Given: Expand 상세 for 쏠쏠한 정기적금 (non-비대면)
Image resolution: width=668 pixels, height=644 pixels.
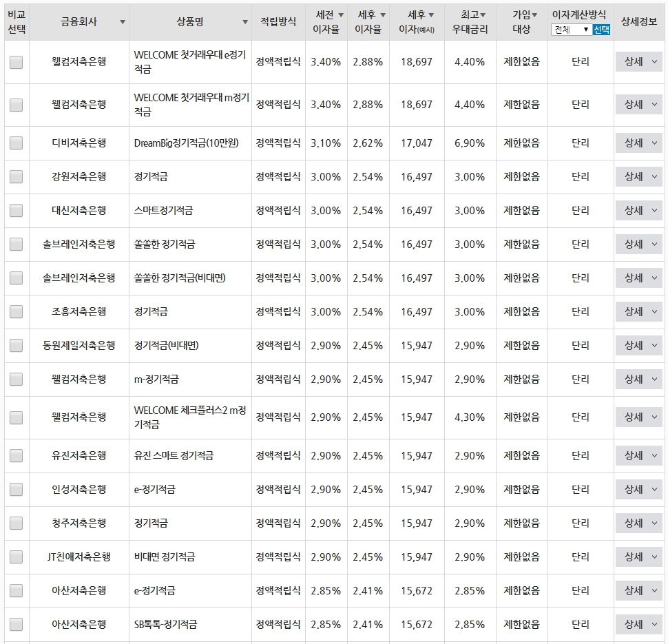Looking at the screenshot, I should point(638,245).
